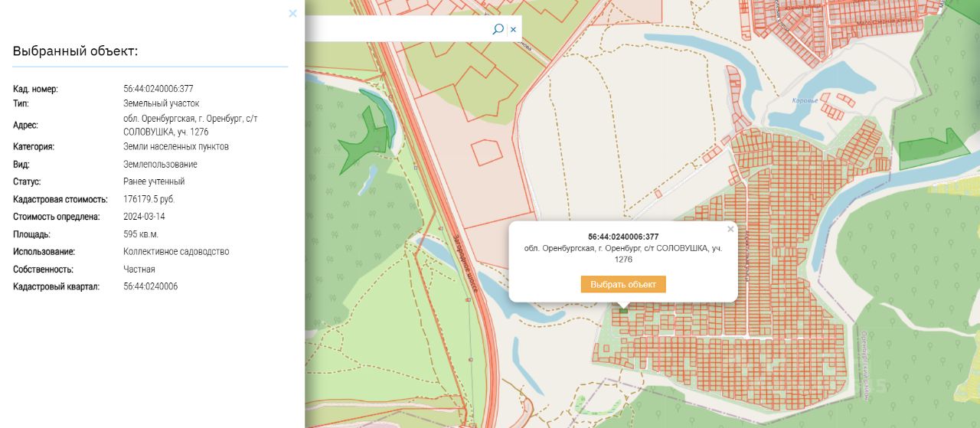Screen dimensions: 980x428
Task: Click the highlighted green parcel marker below the popup
Action: point(623,309)
